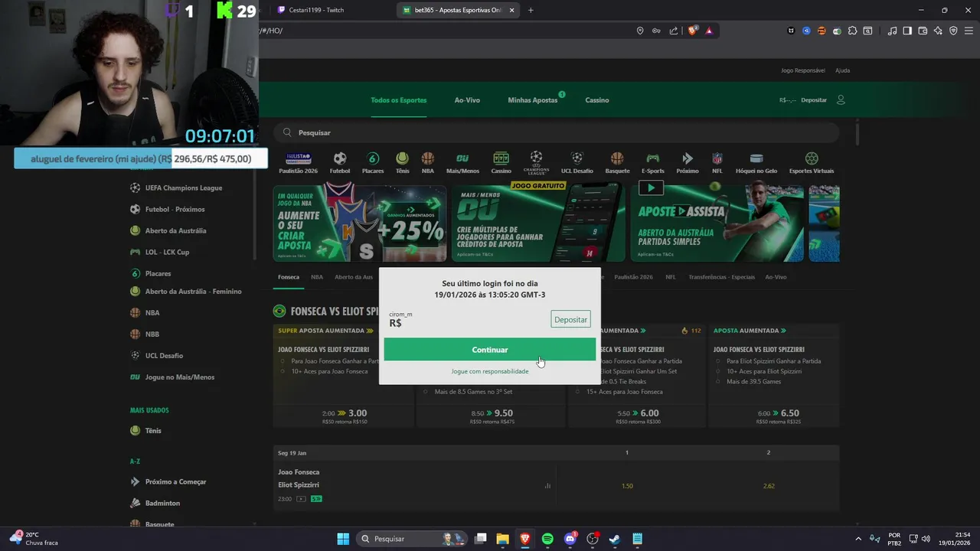Open the browser extensions puzzle icon
The image size is (980, 551).
pos(852,31)
